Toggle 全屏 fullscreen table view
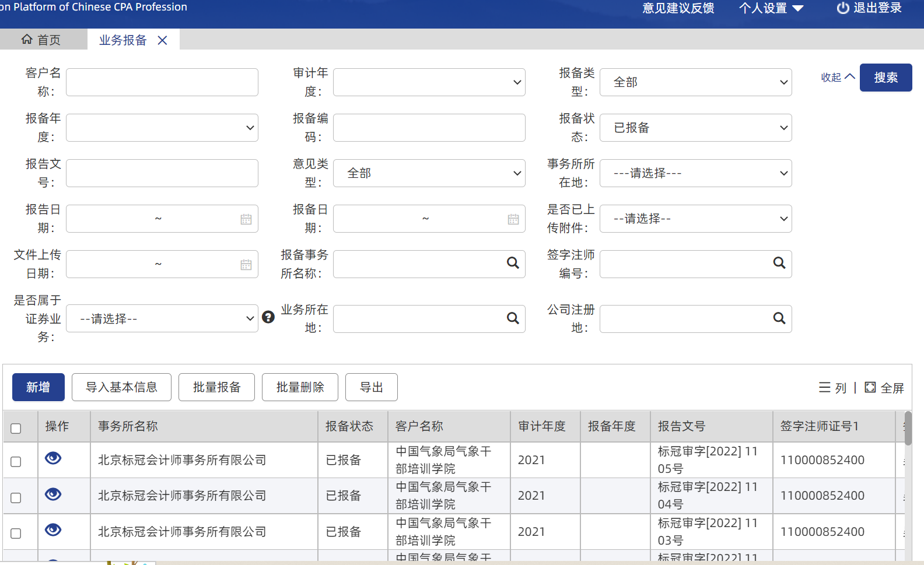Viewport: 924px width, 565px height. pyautogui.click(x=884, y=388)
